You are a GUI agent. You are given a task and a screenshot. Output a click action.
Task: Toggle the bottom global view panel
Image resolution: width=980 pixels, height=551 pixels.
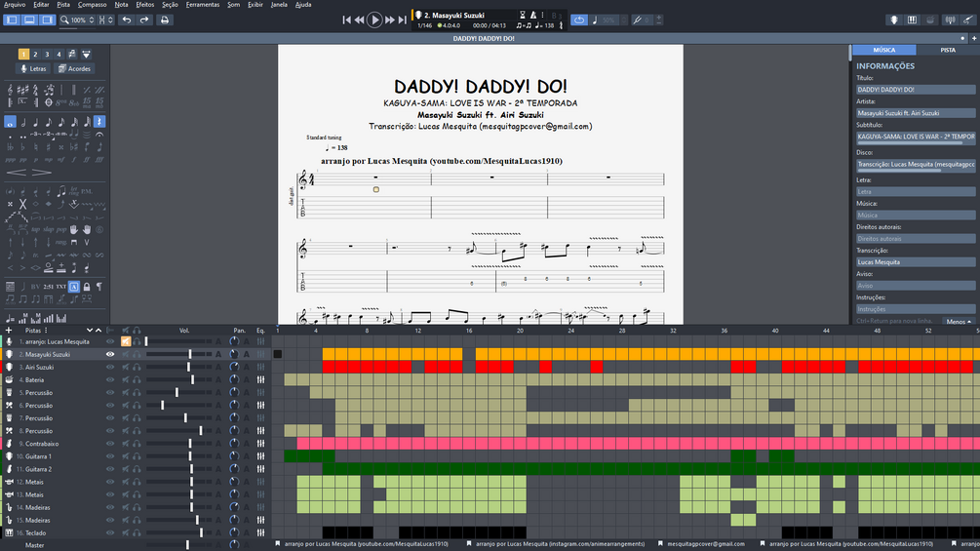[x=29, y=20]
